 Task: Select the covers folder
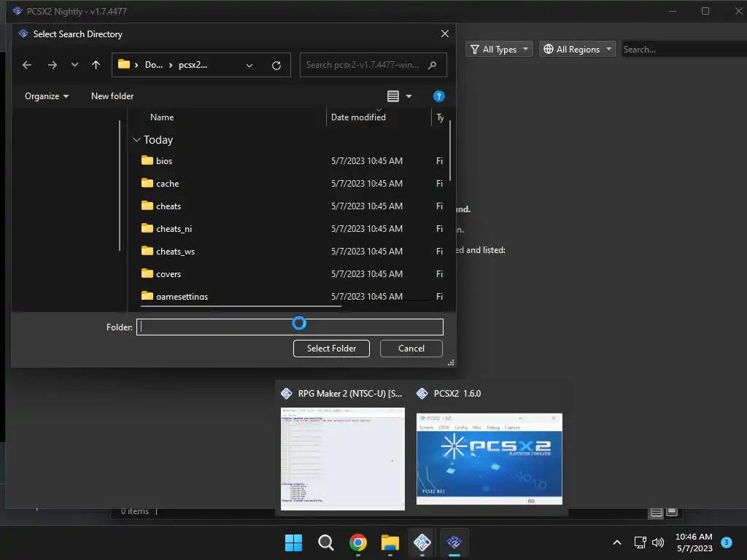click(161, 274)
